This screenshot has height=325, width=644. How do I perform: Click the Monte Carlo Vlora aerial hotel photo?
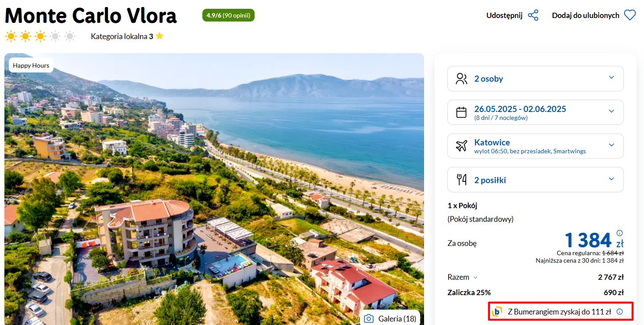214,189
